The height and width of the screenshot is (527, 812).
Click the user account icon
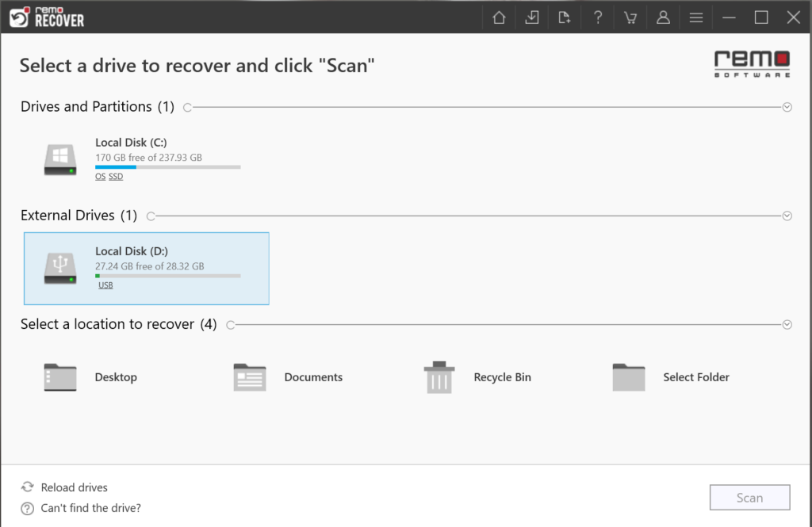(663, 17)
